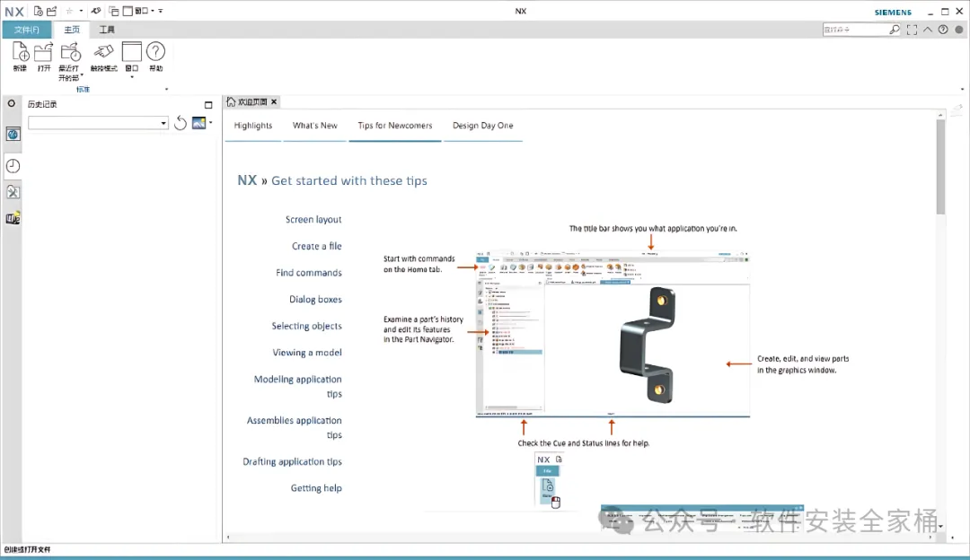Click the switch window icon in title bar
This screenshot has height=560, width=970.
114,11
